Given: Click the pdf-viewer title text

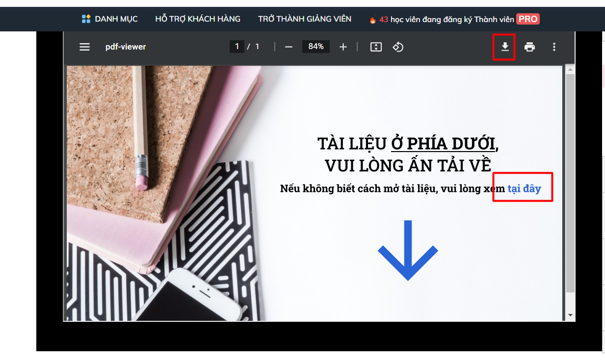Looking at the screenshot, I should pyautogui.click(x=126, y=47).
